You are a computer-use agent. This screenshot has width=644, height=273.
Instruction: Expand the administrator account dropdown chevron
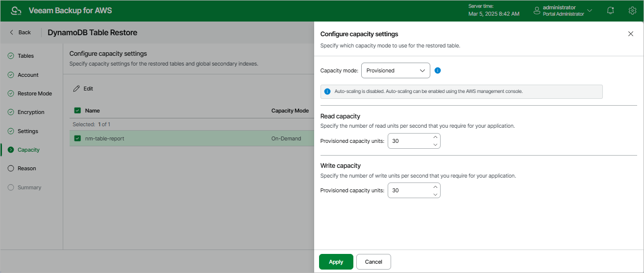click(x=590, y=10)
